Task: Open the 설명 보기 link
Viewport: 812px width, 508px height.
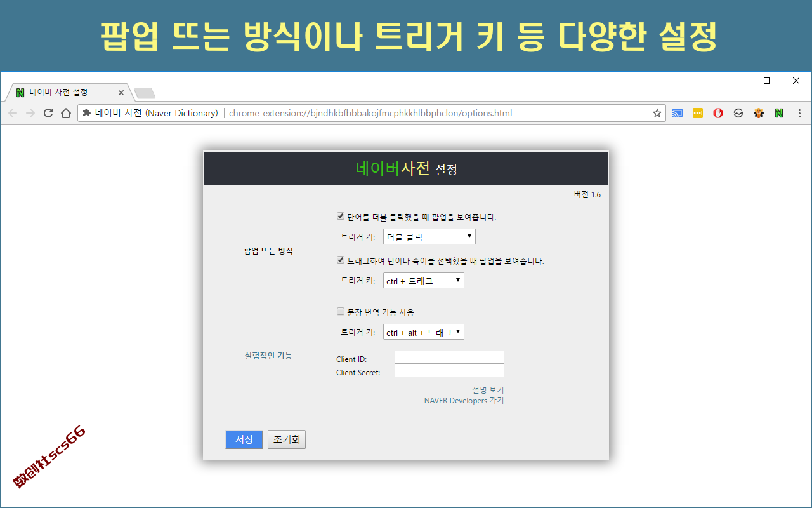Action: pos(488,390)
